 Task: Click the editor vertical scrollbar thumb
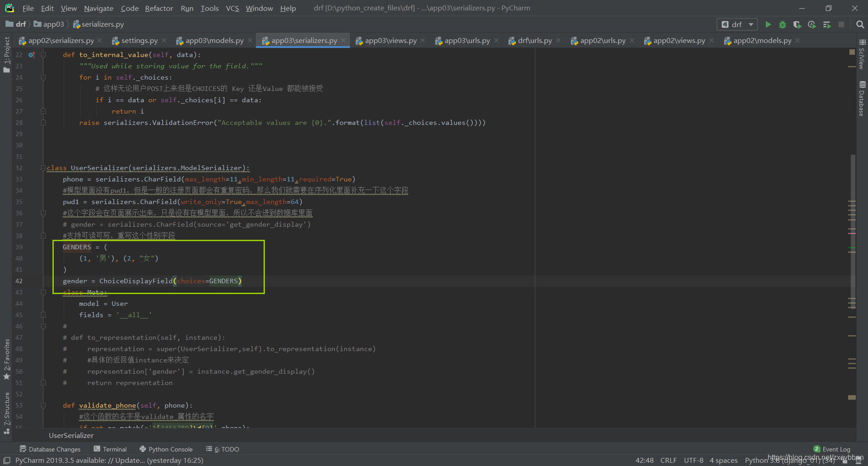coord(853,231)
